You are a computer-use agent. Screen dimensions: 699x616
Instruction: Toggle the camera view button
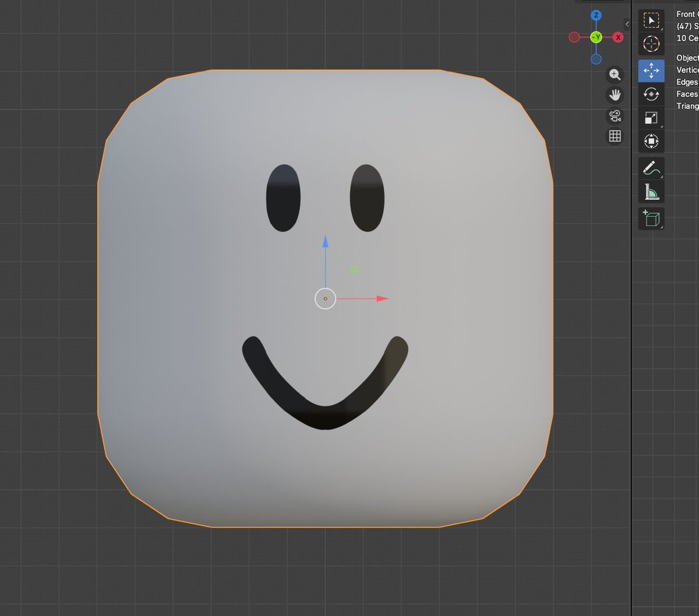click(x=615, y=115)
